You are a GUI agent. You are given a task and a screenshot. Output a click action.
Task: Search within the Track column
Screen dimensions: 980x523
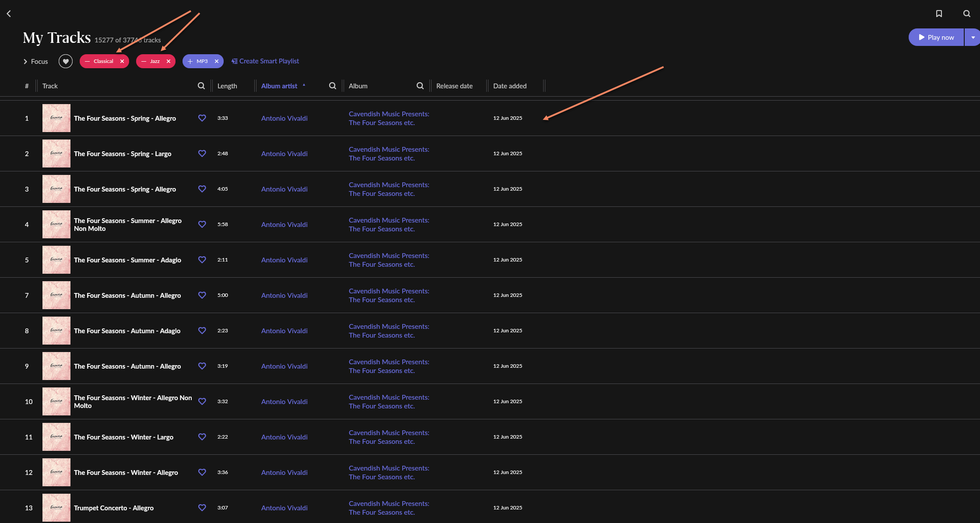[x=201, y=86]
